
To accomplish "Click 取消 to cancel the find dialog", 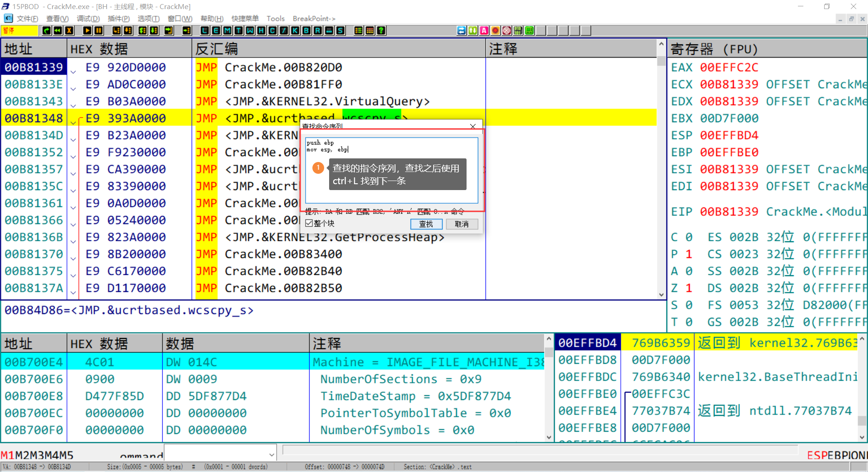I will [x=462, y=224].
